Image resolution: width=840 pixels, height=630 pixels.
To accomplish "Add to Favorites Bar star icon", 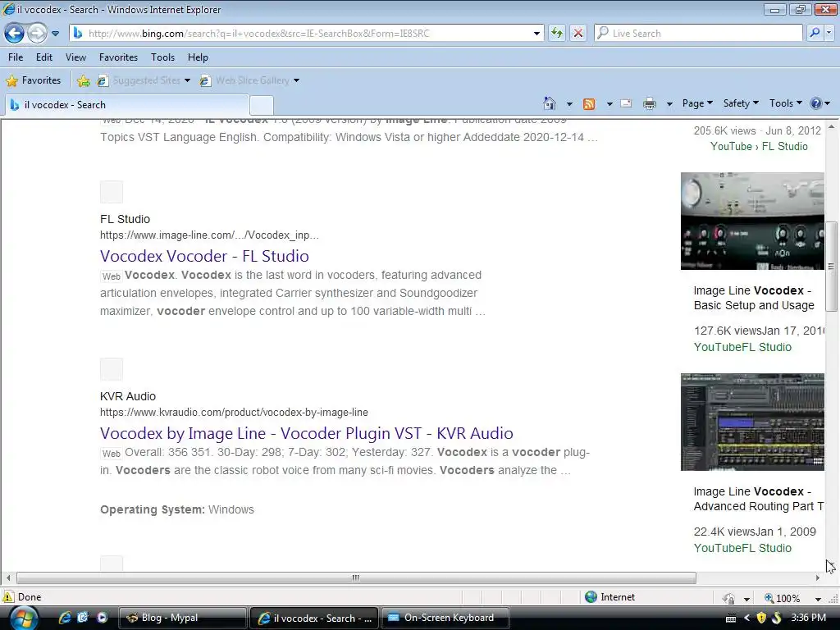I will click(84, 80).
